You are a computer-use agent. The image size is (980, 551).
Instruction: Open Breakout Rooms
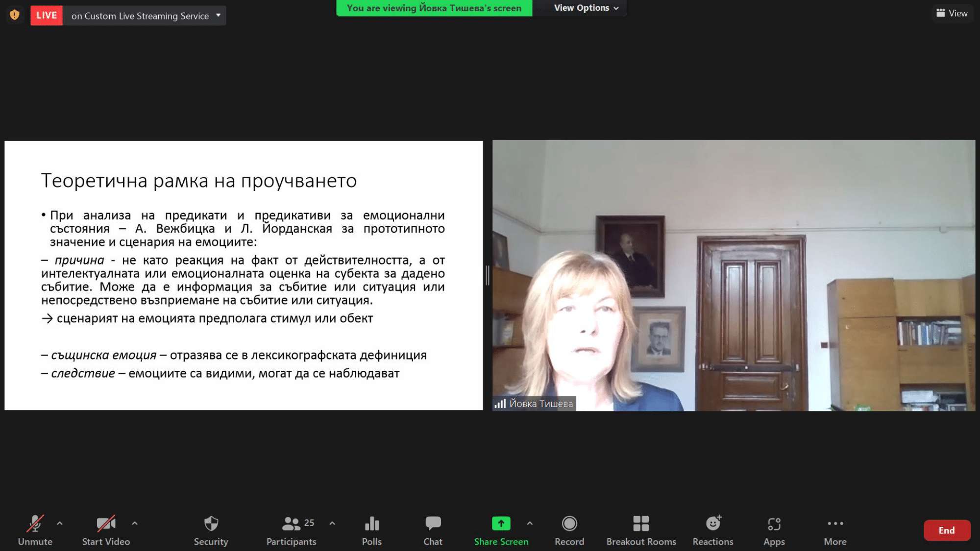click(x=640, y=524)
